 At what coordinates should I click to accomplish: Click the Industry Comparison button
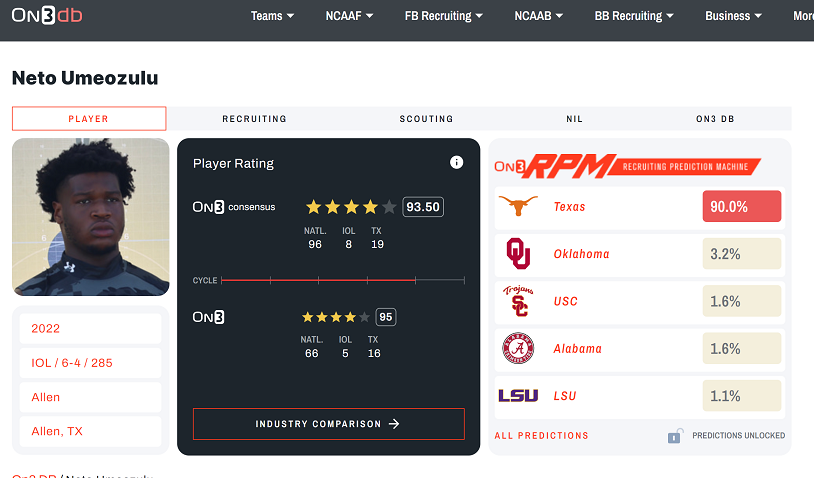(x=328, y=424)
